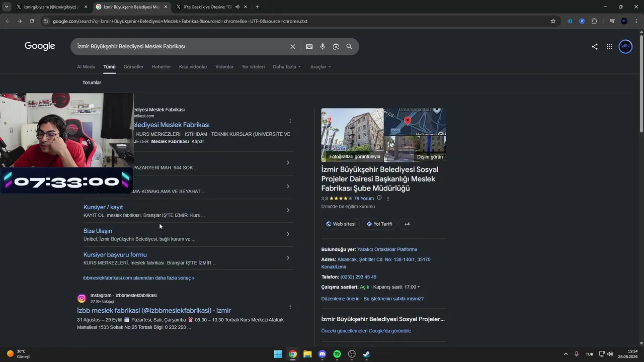
Task: Open more results from ibbmeslekfabrikasi.com
Action: (139, 278)
